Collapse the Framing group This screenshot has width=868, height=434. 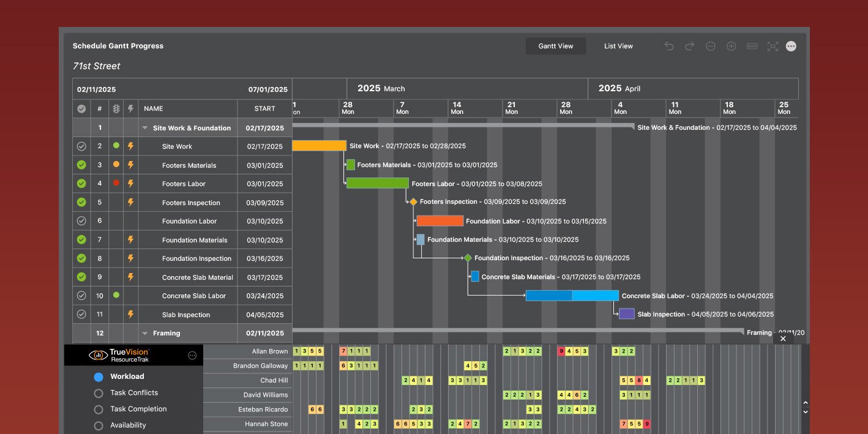(x=145, y=333)
